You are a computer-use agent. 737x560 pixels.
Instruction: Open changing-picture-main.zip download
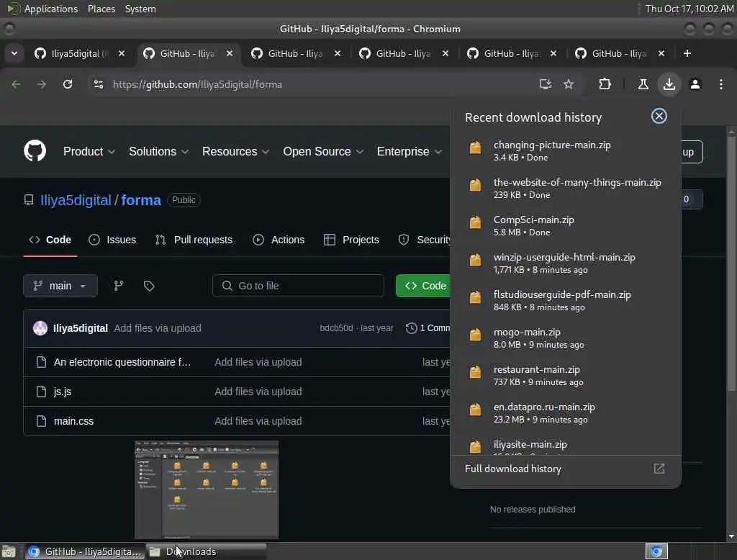(x=566, y=150)
